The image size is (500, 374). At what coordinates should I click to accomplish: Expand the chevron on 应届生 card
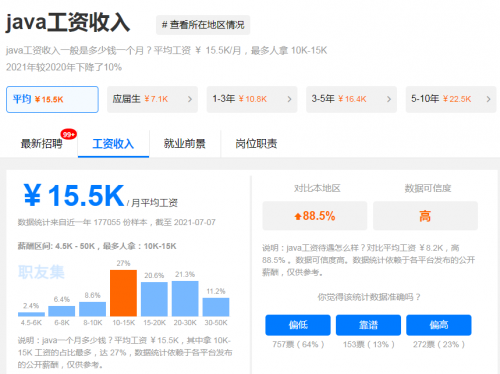pos(190,99)
